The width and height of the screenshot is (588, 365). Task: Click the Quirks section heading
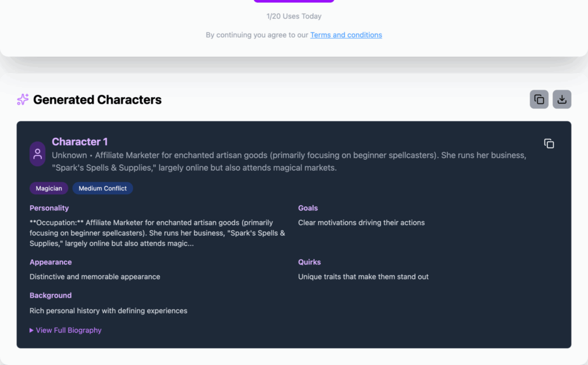coord(310,262)
